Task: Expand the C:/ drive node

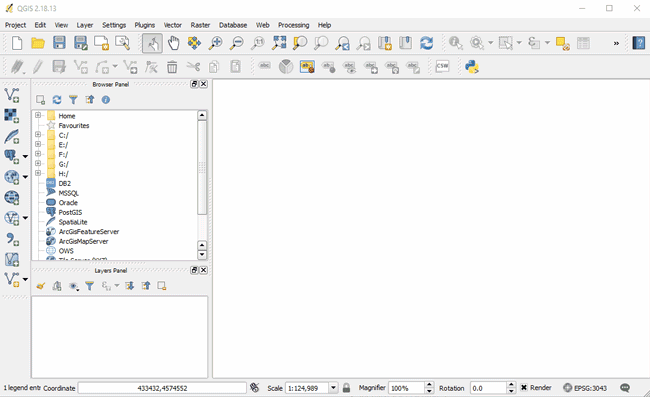Action: tap(38, 135)
